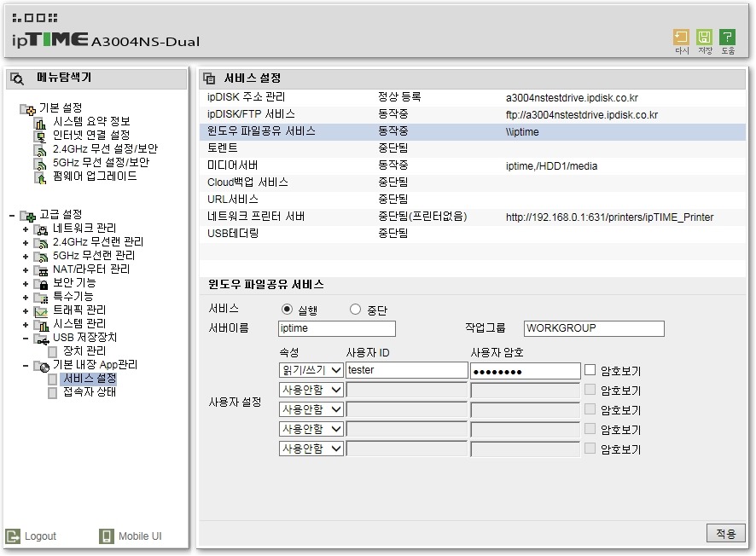This screenshot has height=556, width=756.
Task: Expand the 트래픽 관리 tree node
Action: click(26, 311)
